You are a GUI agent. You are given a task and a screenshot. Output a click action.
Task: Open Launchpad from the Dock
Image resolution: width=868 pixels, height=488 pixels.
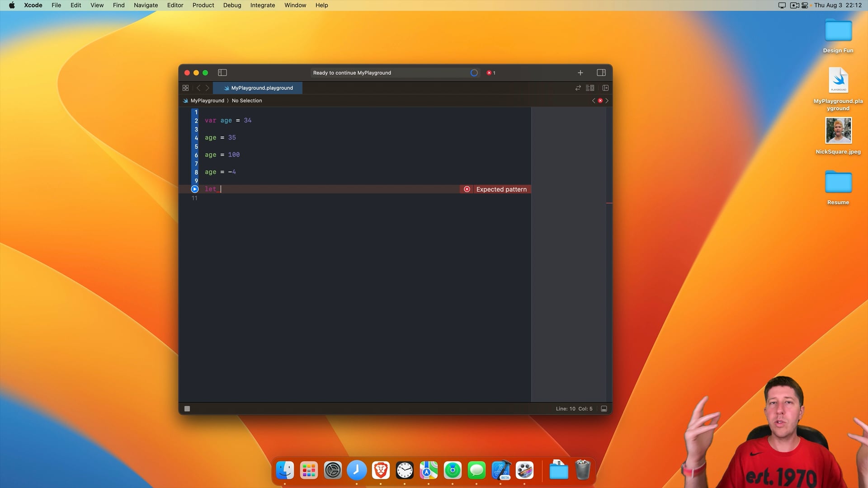click(309, 470)
